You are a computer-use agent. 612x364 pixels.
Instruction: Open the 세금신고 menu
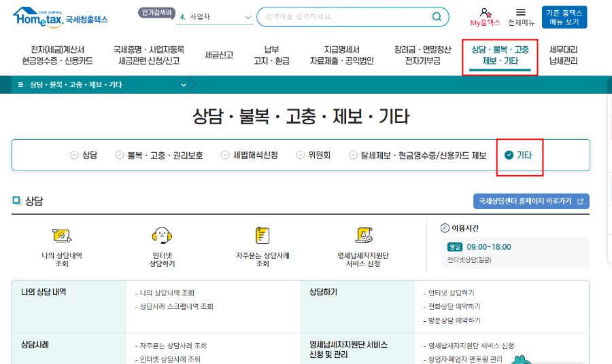pos(219,55)
